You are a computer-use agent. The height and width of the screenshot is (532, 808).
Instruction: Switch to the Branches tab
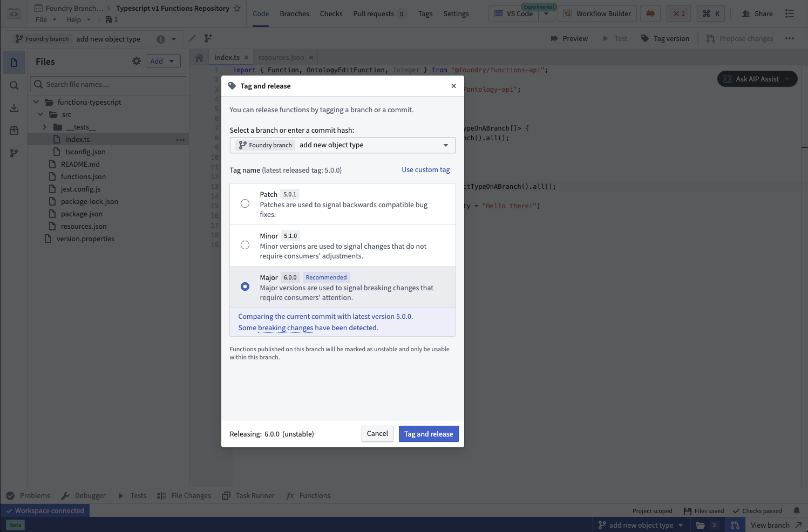pyautogui.click(x=294, y=13)
